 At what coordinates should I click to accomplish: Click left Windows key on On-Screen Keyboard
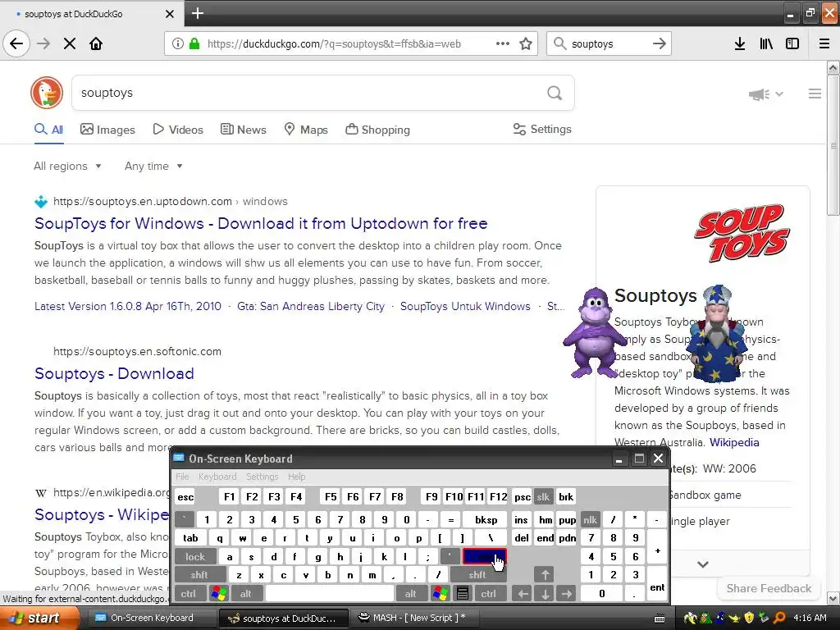tap(218, 594)
